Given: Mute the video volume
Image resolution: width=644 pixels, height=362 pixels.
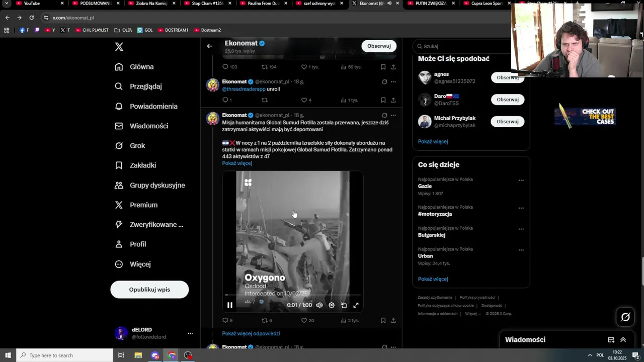Looking at the screenshot, I should click(x=319, y=305).
